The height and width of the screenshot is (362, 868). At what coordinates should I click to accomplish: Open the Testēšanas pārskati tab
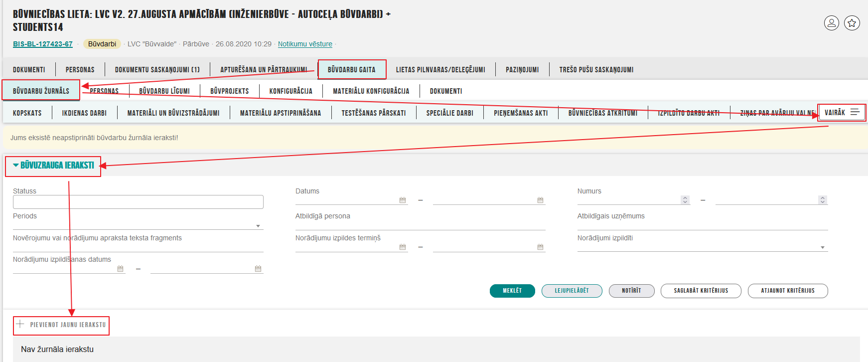(x=374, y=113)
